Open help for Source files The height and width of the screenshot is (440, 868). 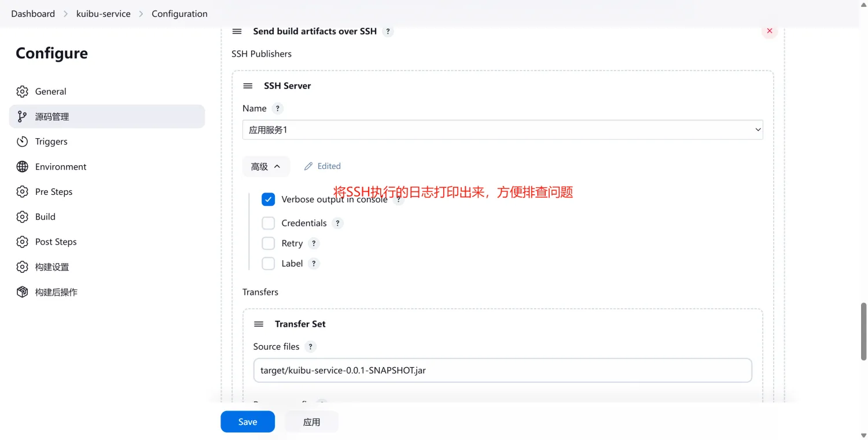pyautogui.click(x=311, y=347)
